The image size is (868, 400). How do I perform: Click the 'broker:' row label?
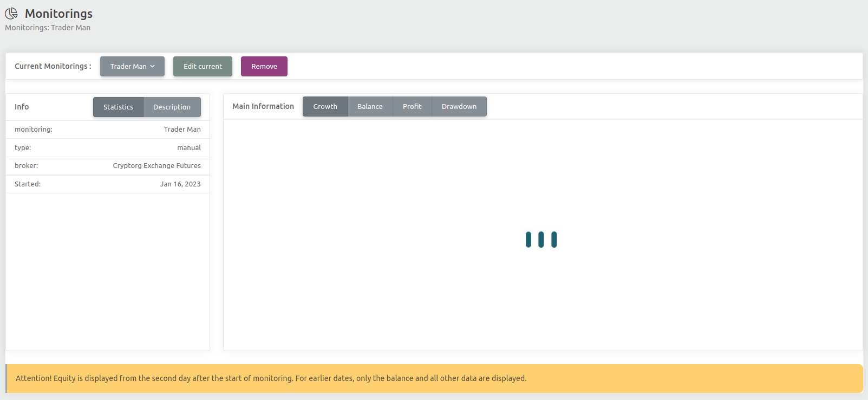coord(26,165)
